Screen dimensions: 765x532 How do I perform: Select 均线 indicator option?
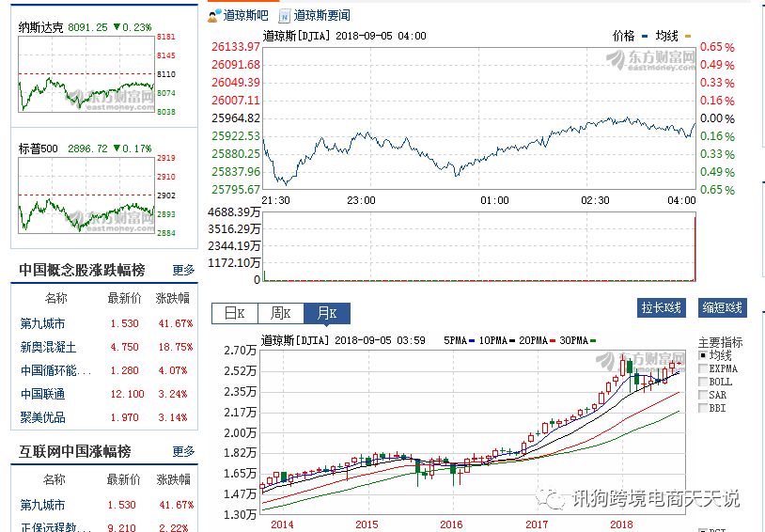pos(703,355)
